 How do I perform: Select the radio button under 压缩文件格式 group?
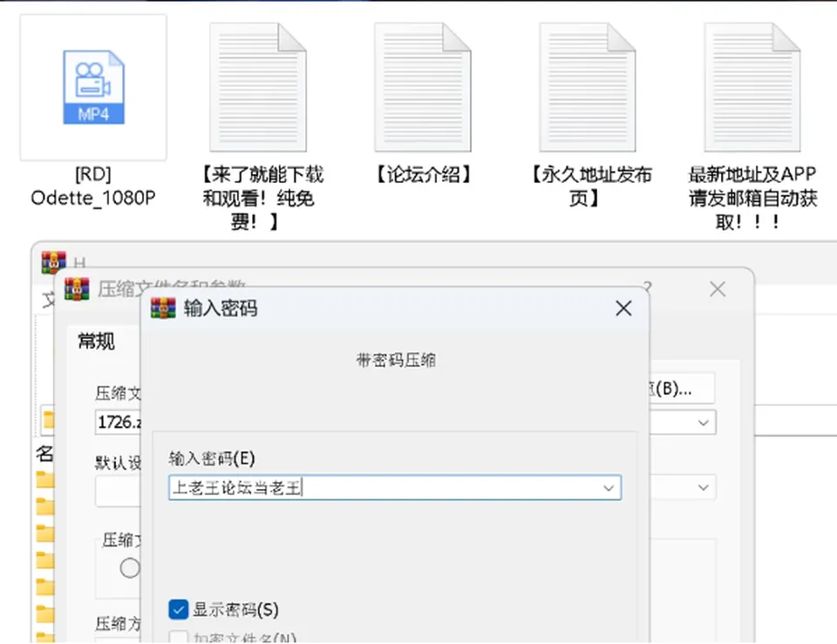tap(130, 567)
